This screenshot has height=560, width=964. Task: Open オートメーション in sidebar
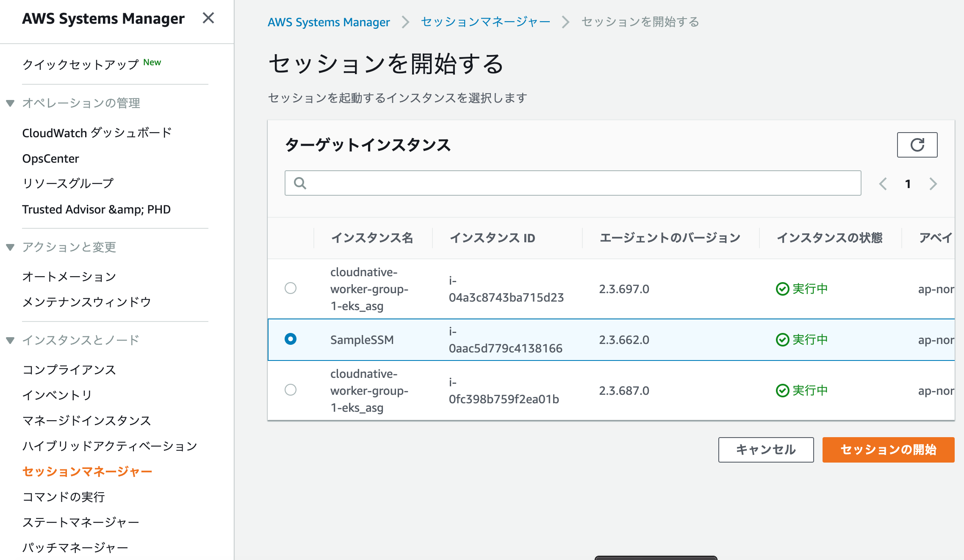click(x=69, y=277)
